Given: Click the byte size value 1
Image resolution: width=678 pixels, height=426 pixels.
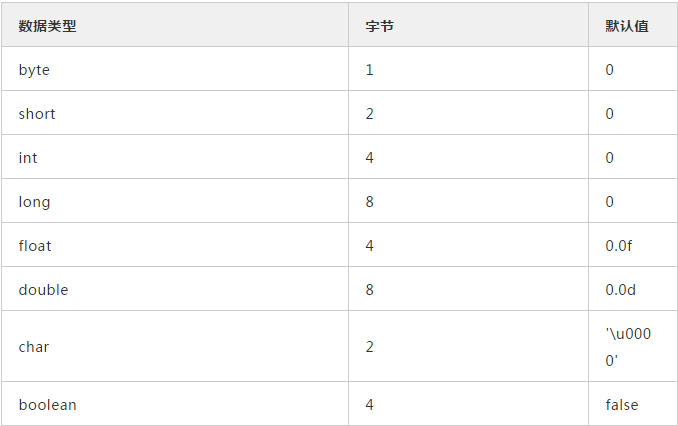Looking at the screenshot, I should coord(369,70).
